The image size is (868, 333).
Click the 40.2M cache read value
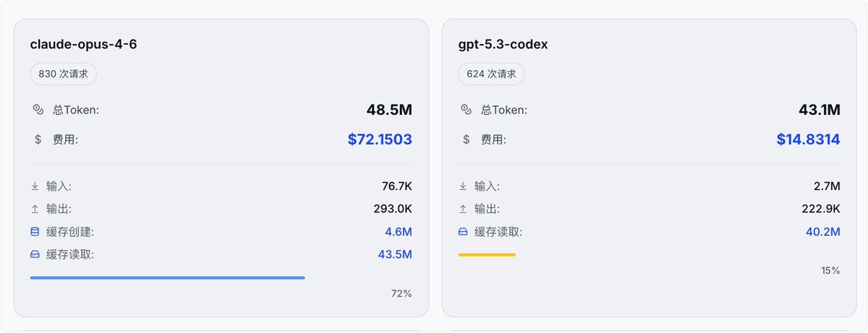point(822,232)
